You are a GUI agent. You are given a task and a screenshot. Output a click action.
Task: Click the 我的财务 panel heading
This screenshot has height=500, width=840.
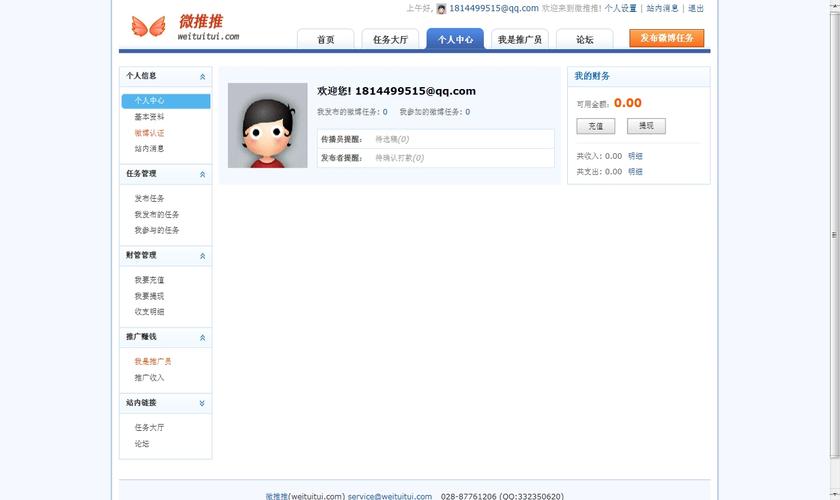(592, 76)
